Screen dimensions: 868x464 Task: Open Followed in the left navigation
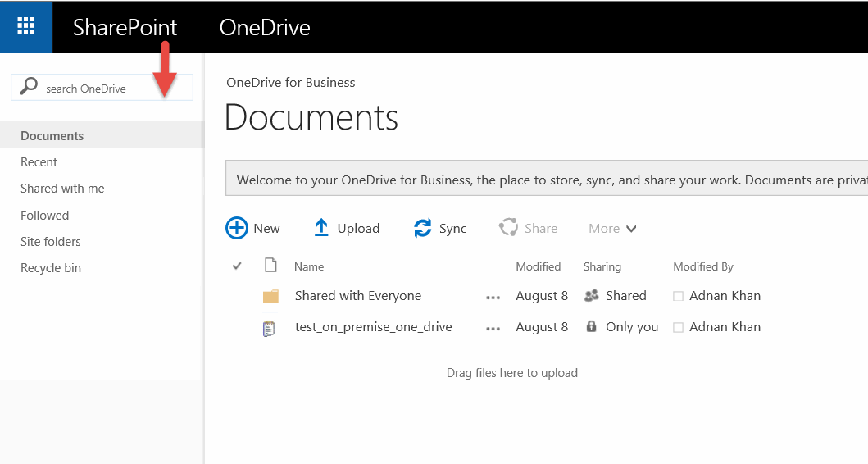(45, 216)
